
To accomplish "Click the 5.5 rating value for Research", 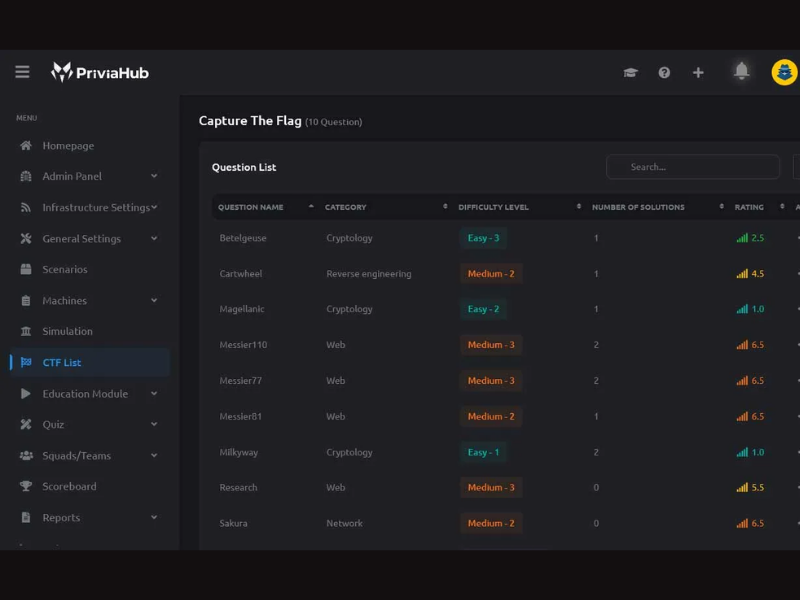I will (x=758, y=487).
